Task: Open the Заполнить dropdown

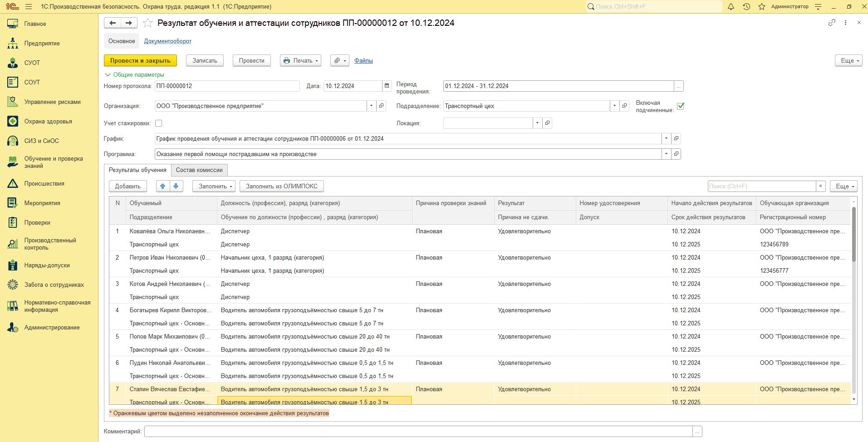Action: (x=214, y=186)
